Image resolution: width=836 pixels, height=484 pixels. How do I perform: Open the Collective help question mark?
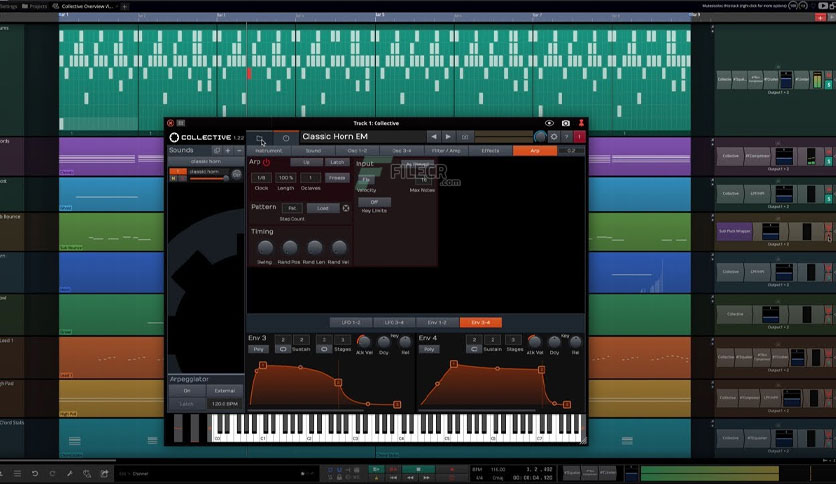567,137
